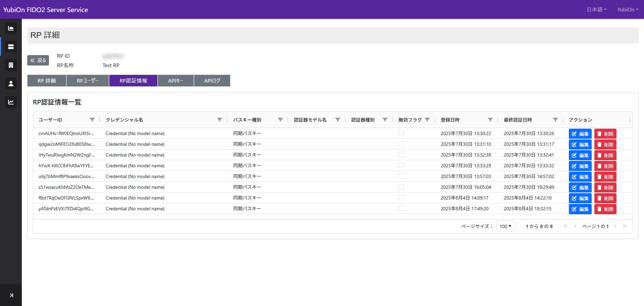Open the line graph statistics icon in sidebar
Screen dimensions: 644x306
(x=11, y=102)
